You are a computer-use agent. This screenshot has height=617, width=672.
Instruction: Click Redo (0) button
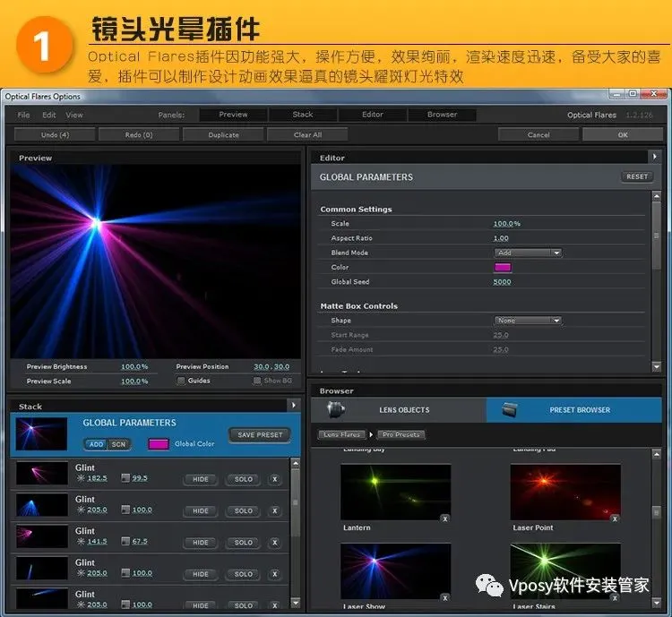coord(139,134)
